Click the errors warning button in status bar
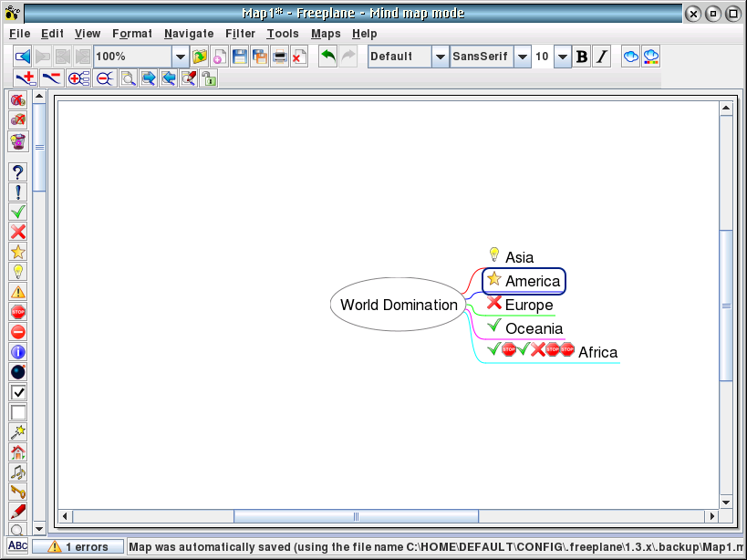This screenshot has height=560, width=747. [78, 547]
